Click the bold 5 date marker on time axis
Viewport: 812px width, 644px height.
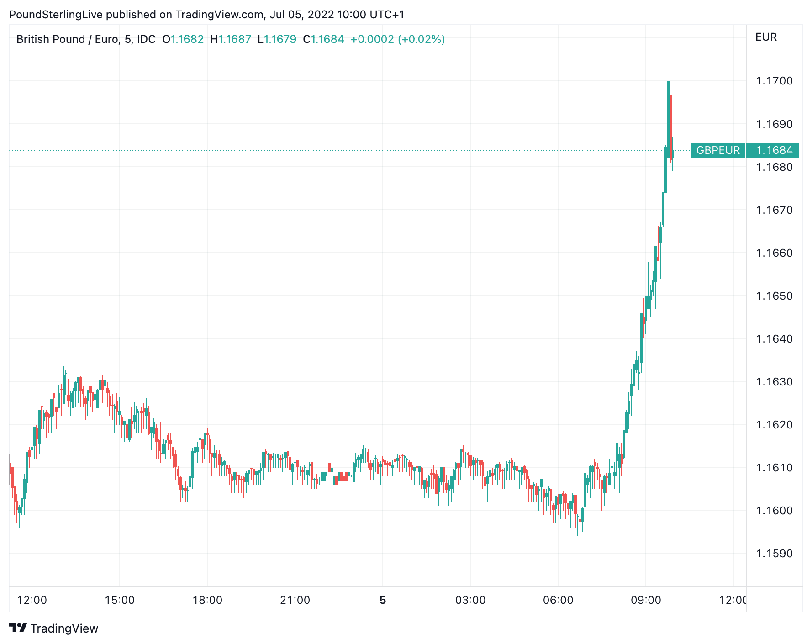[383, 600]
